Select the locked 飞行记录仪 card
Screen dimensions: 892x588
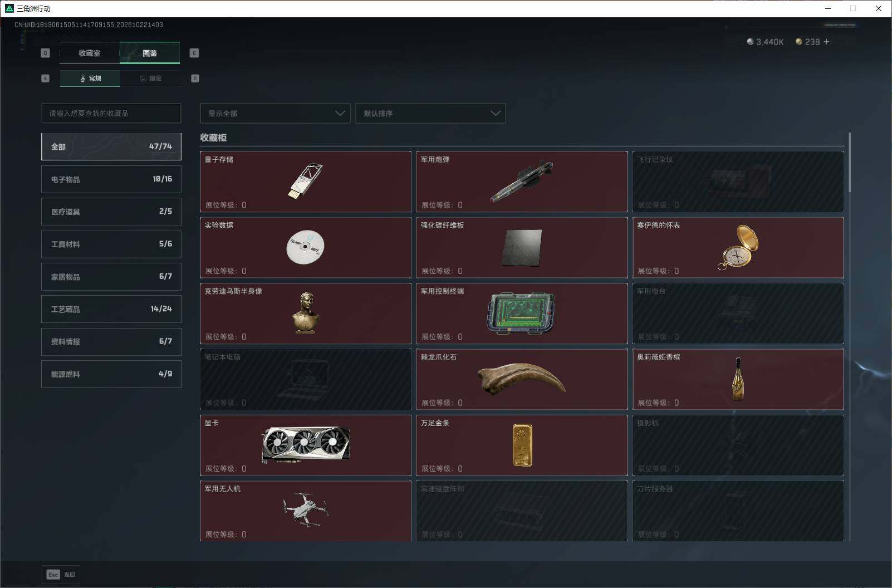738,182
